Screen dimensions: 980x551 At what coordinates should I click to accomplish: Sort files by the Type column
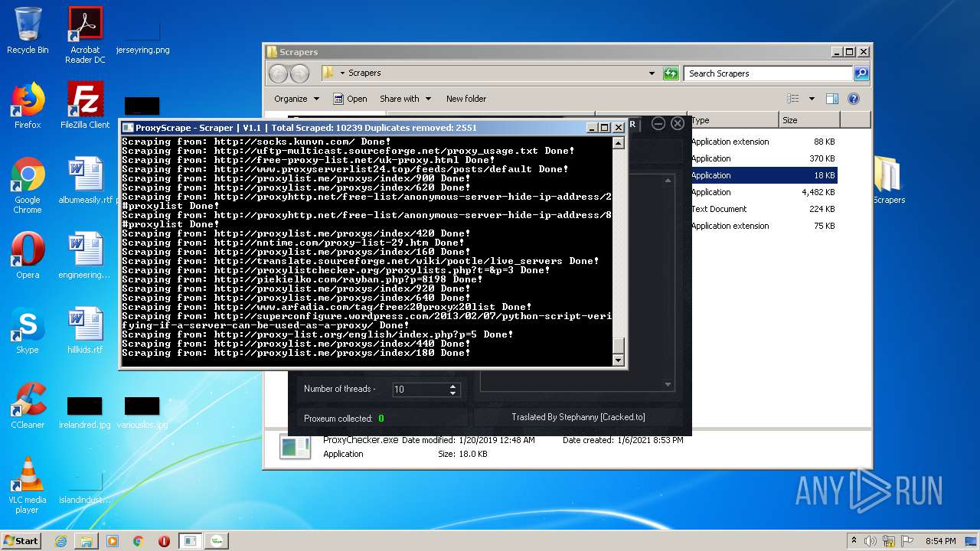click(733, 120)
